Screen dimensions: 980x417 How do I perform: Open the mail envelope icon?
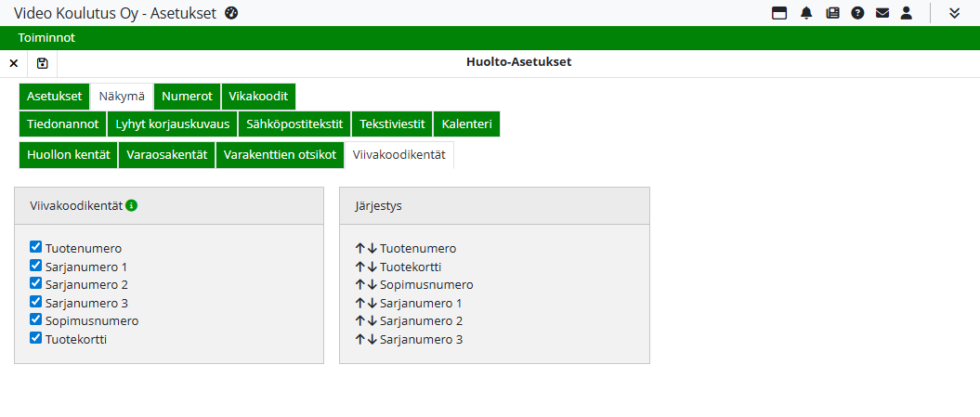882,13
